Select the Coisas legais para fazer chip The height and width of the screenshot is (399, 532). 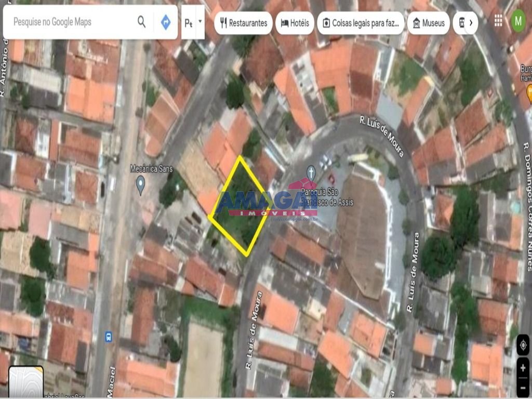[x=361, y=23]
